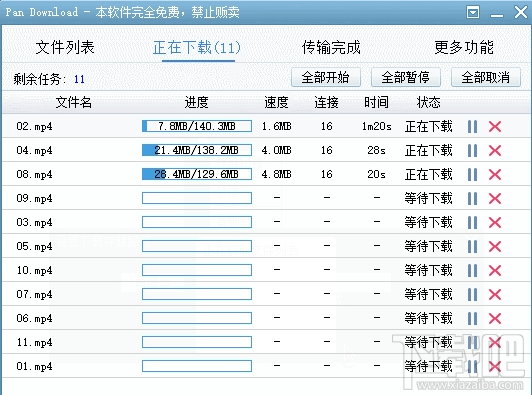
Task: Click the 全部暂停 button
Action: coord(406,77)
